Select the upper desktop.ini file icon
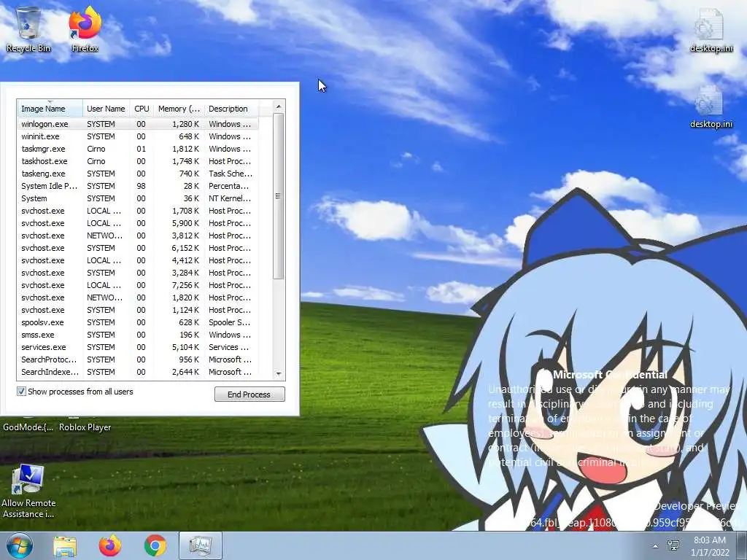The height and width of the screenshot is (560, 747). [711, 29]
